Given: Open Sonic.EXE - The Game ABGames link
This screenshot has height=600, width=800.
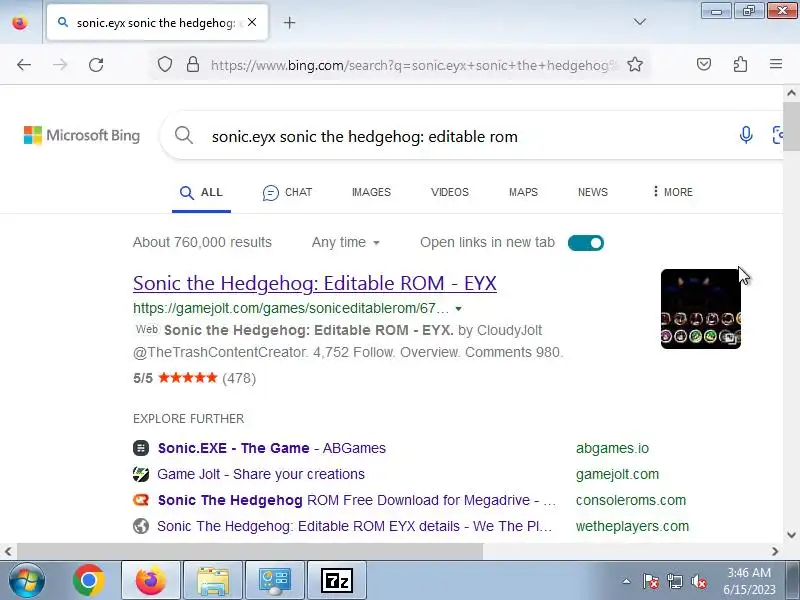Looking at the screenshot, I should click(x=271, y=448).
